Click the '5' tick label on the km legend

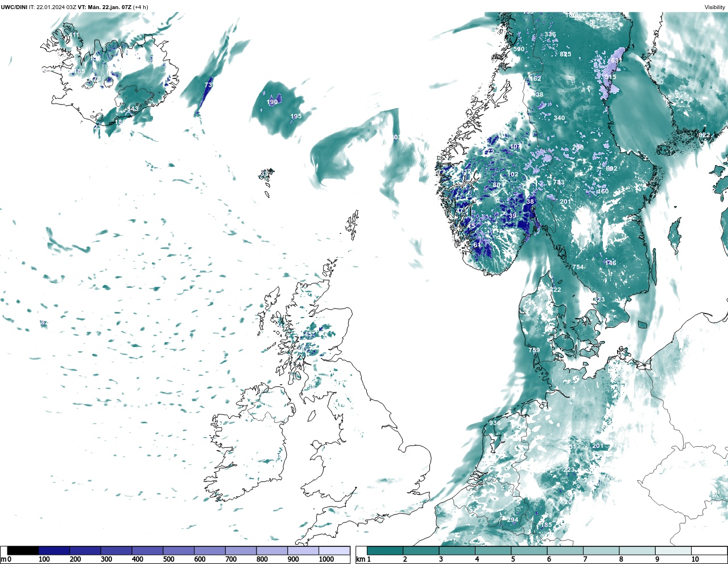pyautogui.click(x=512, y=559)
